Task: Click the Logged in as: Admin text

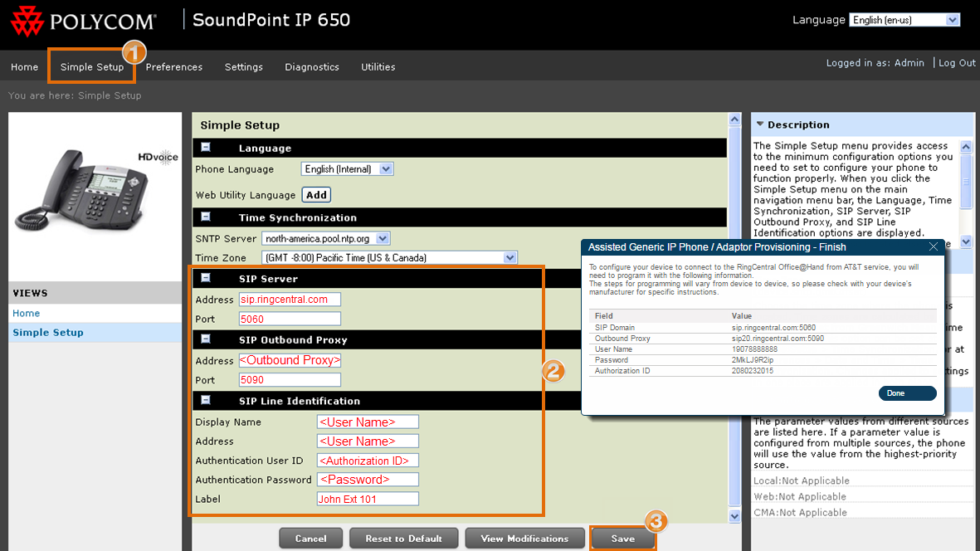Action: [x=875, y=62]
